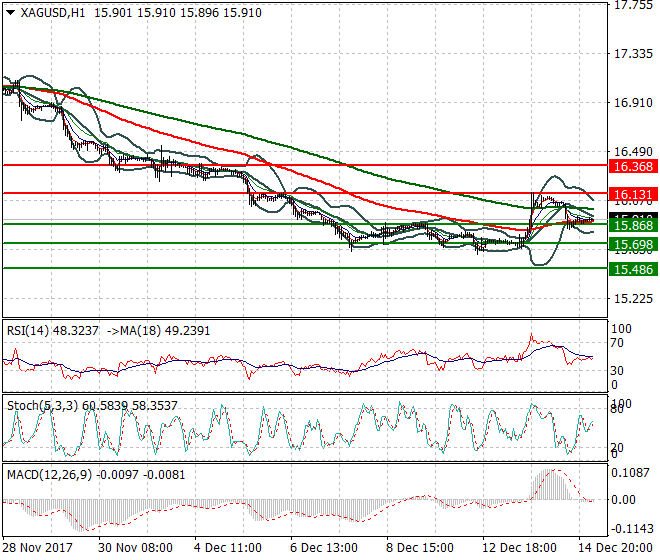Select the 15.486 green support level label
This screenshot has width=660, height=560.
633,269
